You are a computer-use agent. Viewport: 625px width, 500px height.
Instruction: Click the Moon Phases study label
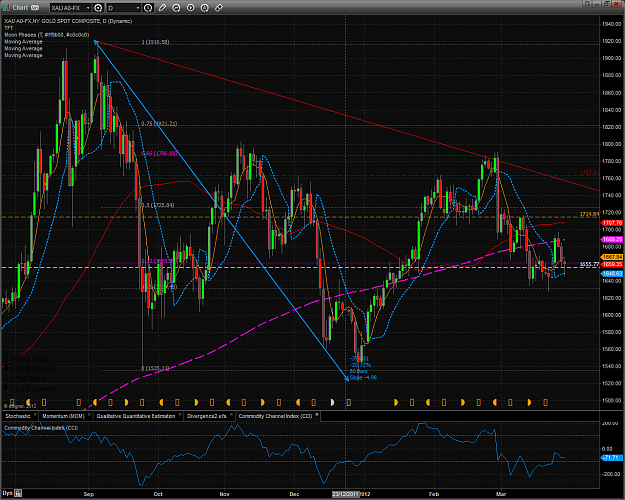pyautogui.click(x=47, y=35)
